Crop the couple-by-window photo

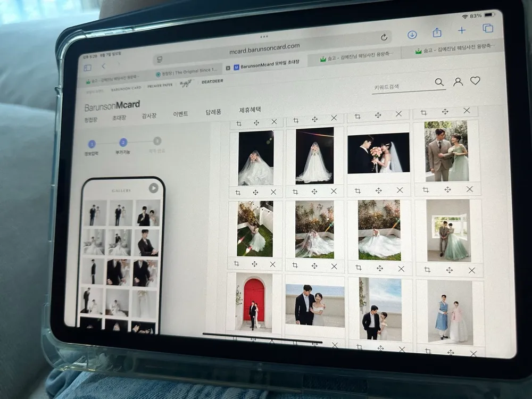427,270
